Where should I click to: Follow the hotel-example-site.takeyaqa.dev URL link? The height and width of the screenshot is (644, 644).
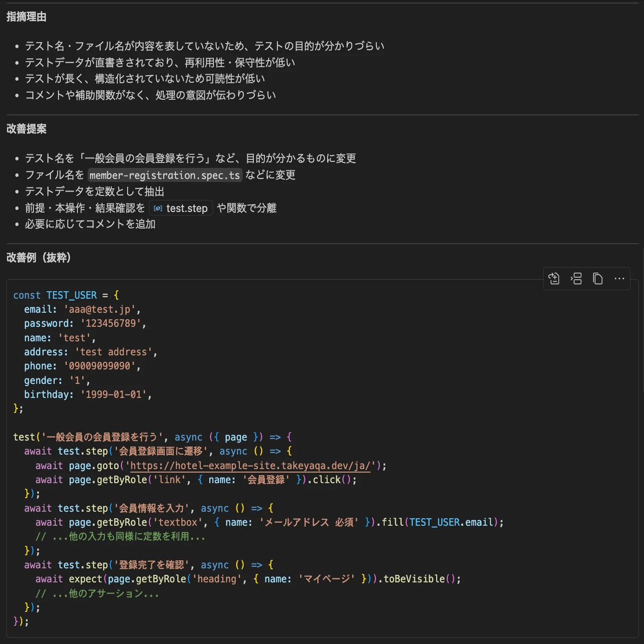(251, 466)
